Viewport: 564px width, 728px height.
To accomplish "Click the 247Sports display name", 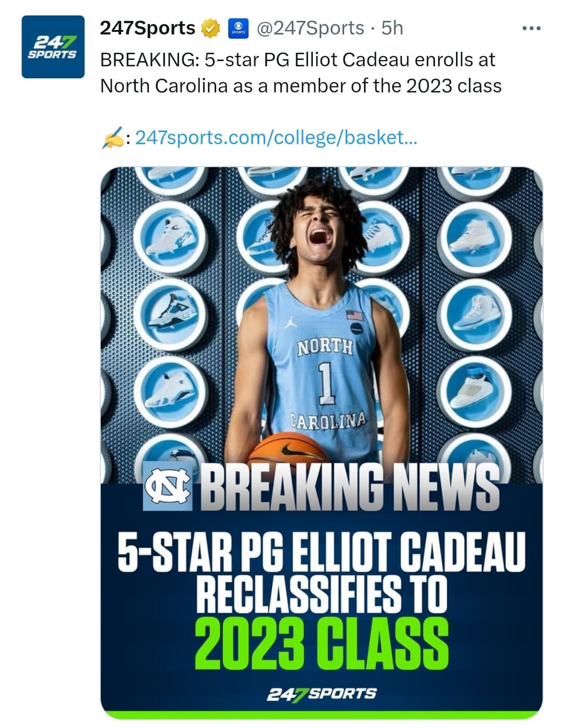I will (147, 28).
